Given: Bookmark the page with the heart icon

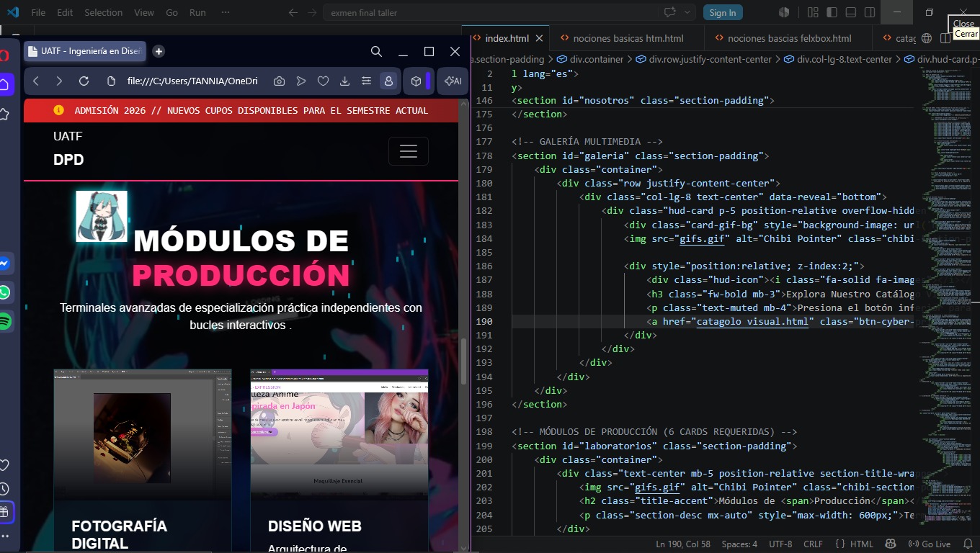Looking at the screenshot, I should pyautogui.click(x=323, y=81).
